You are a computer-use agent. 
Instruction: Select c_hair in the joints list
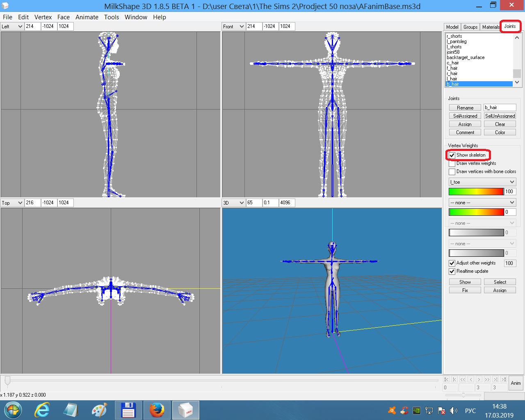[x=453, y=63]
